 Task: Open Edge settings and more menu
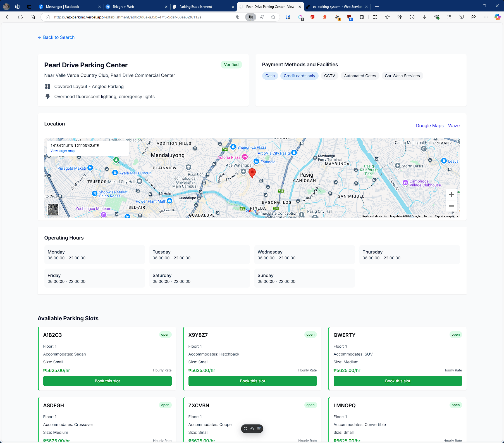tap(486, 17)
